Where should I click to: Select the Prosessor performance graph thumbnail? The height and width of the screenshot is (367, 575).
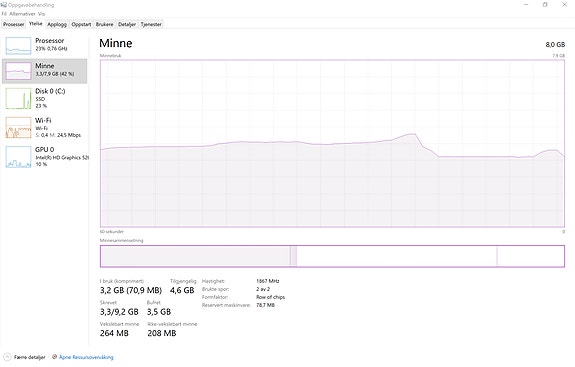18,46
